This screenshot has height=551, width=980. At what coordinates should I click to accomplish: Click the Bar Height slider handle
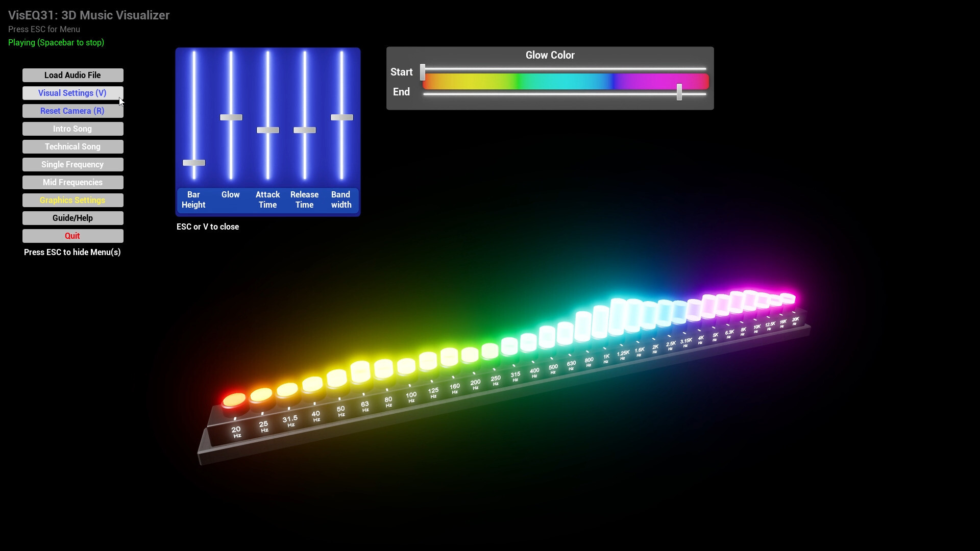(194, 163)
